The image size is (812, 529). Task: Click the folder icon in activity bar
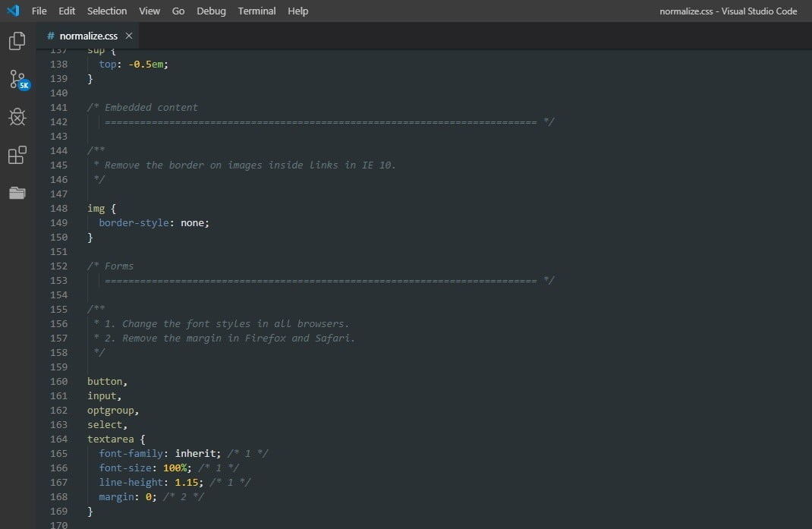[17, 193]
